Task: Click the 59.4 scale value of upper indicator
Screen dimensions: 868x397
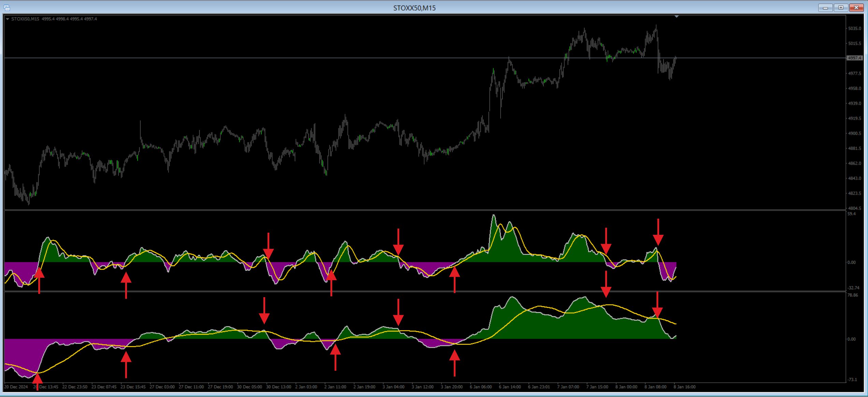Action: [x=852, y=214]
